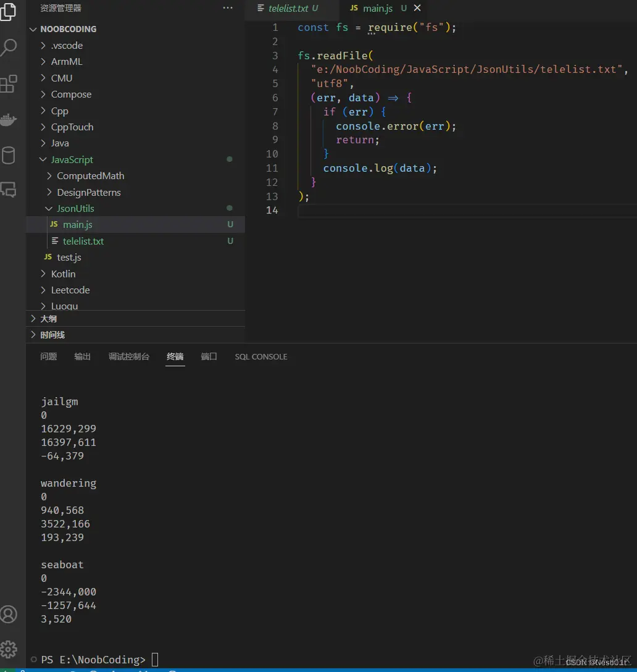Click the text file icon beside telelist.txt row
The width and height of the screenshot is (637, 672).
tap(55, 241)
